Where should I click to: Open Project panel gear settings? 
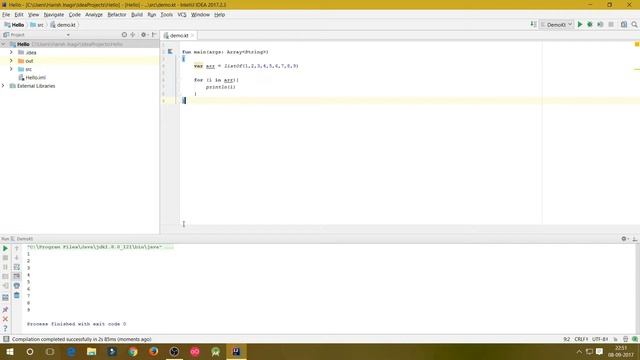tap(144, 35)
